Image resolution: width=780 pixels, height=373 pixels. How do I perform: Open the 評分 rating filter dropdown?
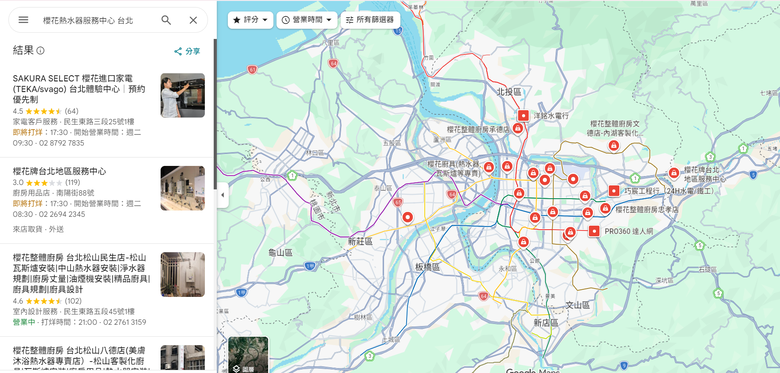click(251, 20)
